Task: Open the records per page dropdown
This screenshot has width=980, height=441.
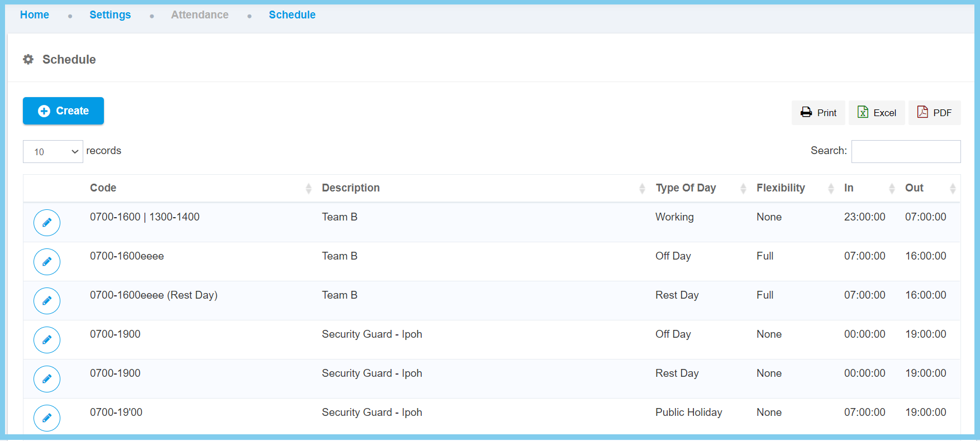Action: click(x=53, y=152)
